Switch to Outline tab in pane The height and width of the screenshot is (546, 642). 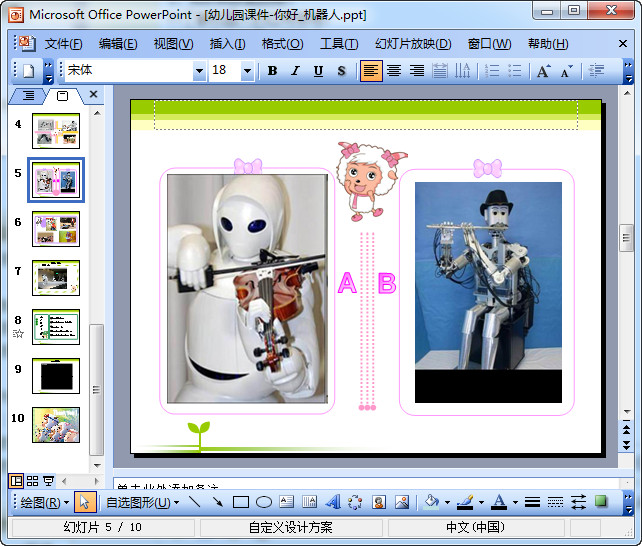[x=28, y=96]
